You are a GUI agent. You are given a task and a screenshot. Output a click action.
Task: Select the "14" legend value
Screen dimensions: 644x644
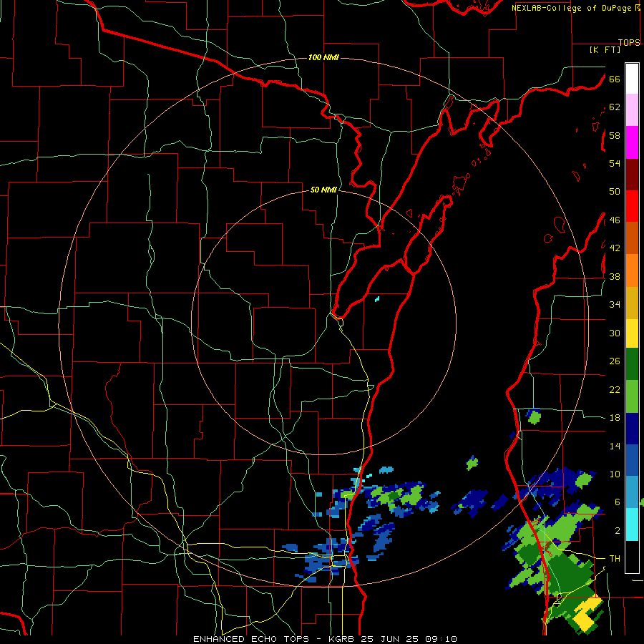(615, 446)
